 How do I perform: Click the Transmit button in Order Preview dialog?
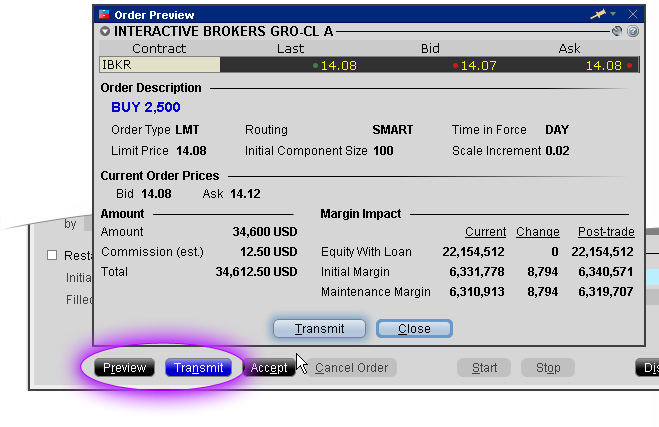coord(319,328)
